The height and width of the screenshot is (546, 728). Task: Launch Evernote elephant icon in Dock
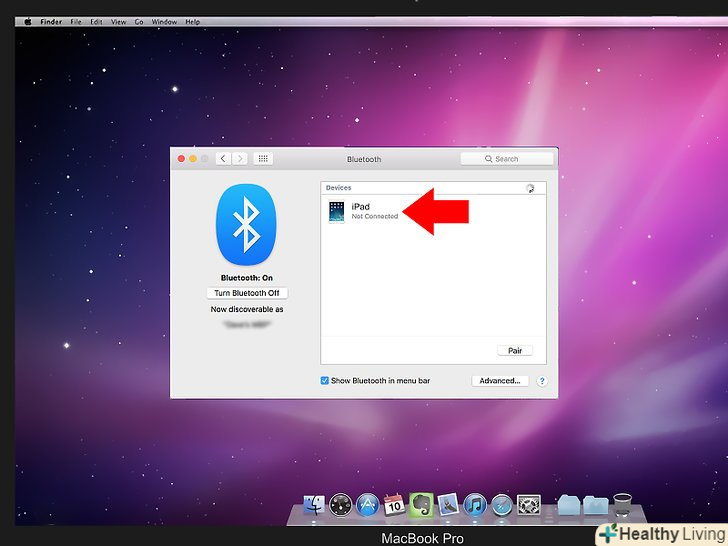pos(421,505)
